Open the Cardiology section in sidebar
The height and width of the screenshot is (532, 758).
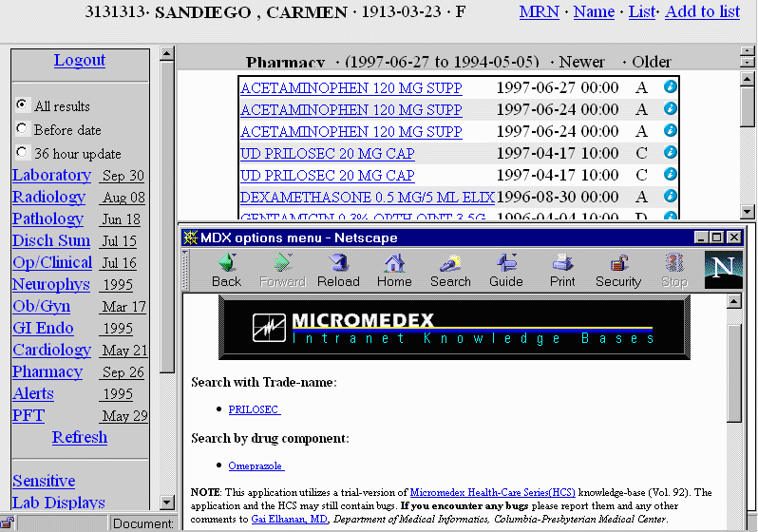51,350
